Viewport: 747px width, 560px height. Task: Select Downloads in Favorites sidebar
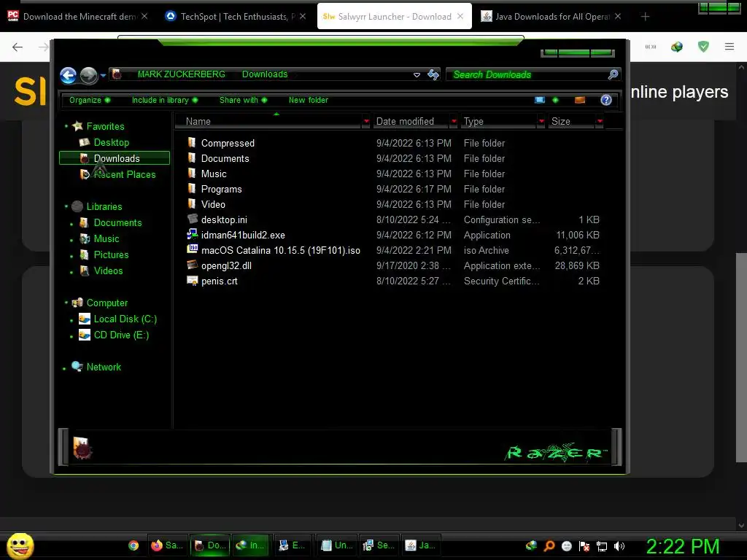pos(115,158)
